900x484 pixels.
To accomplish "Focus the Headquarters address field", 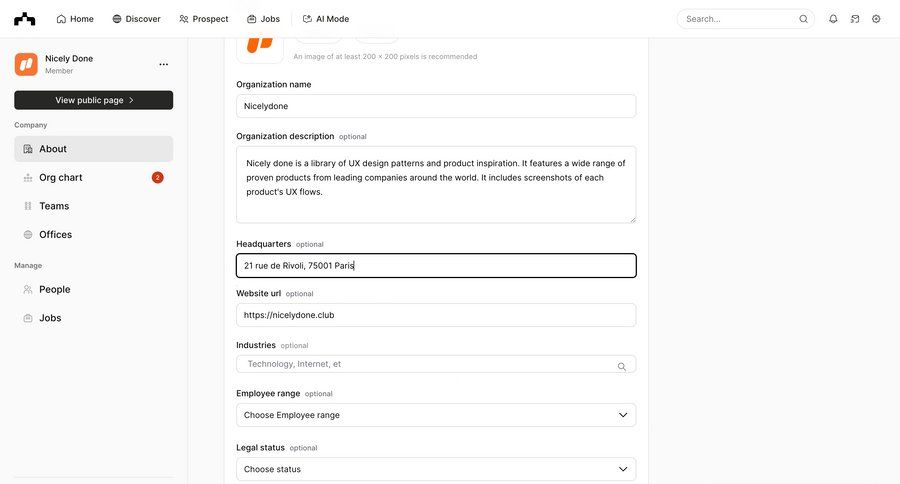I will [x=436, y=265].
